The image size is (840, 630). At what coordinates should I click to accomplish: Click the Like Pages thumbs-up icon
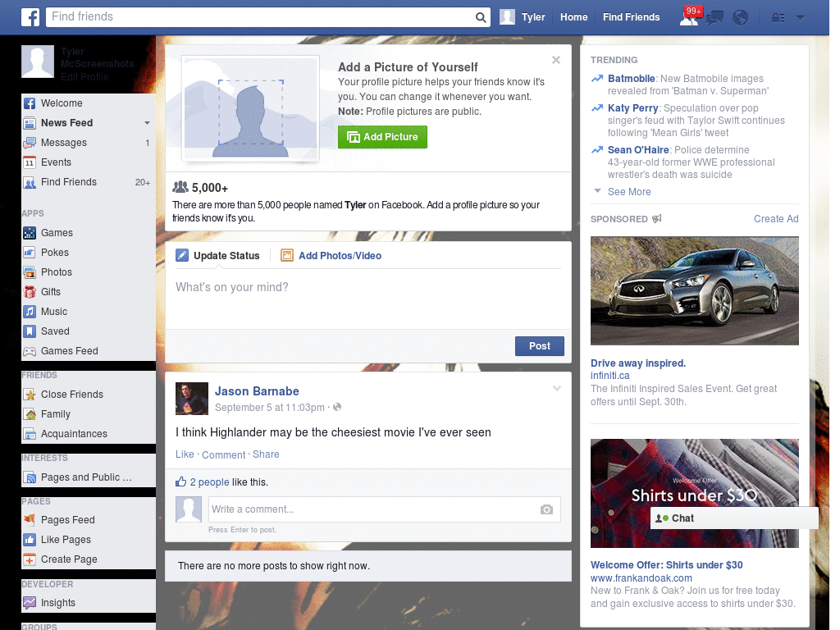30,540
